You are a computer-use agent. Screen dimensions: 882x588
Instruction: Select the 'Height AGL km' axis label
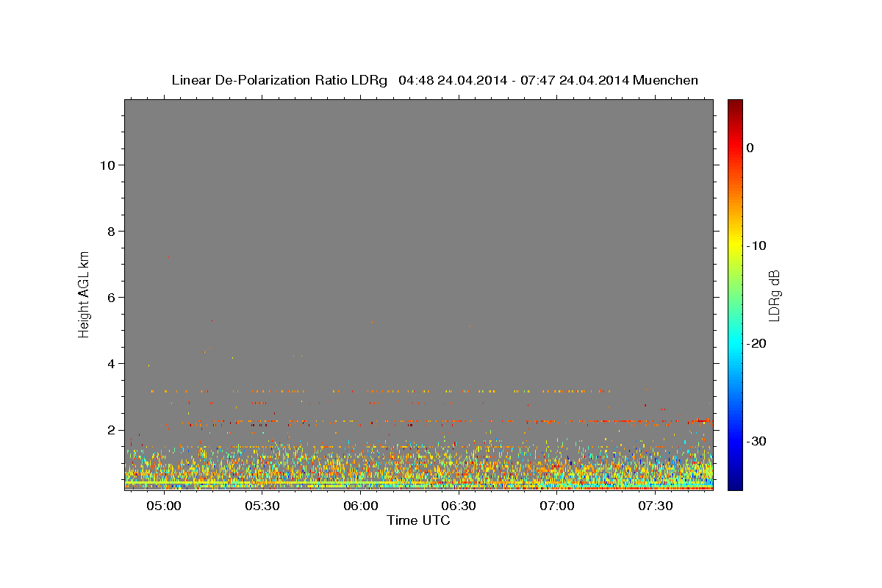tap(85, 293)
